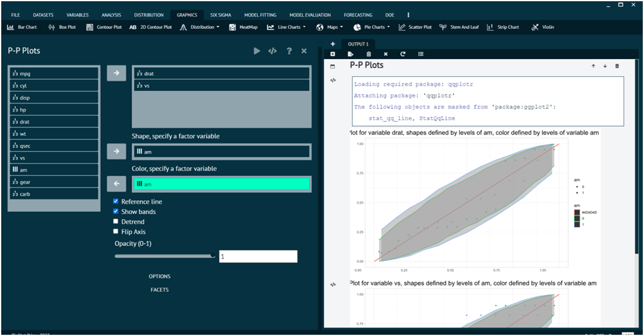The height and width of the screenshot is (336, 644).
Task: Open the Maps dropdown
Action: (x=329, y=27)
